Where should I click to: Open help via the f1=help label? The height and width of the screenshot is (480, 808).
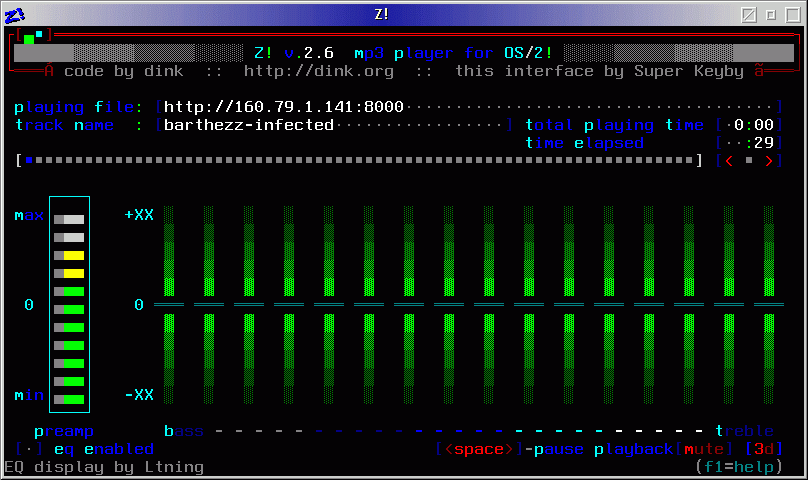738,467
